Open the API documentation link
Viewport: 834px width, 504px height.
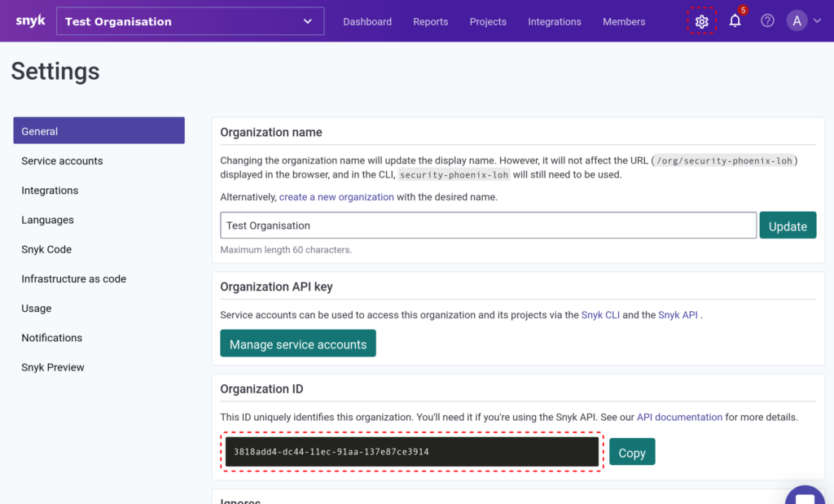click(679, 418)
